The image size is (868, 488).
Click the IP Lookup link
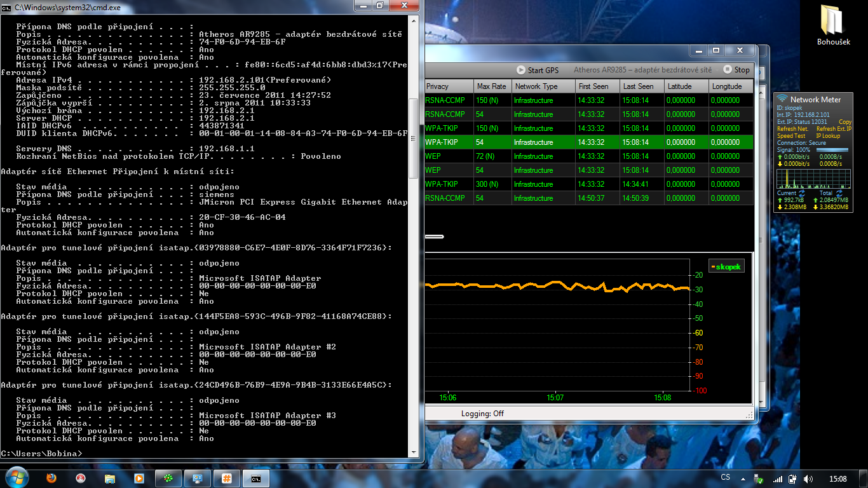pos(828,136)
